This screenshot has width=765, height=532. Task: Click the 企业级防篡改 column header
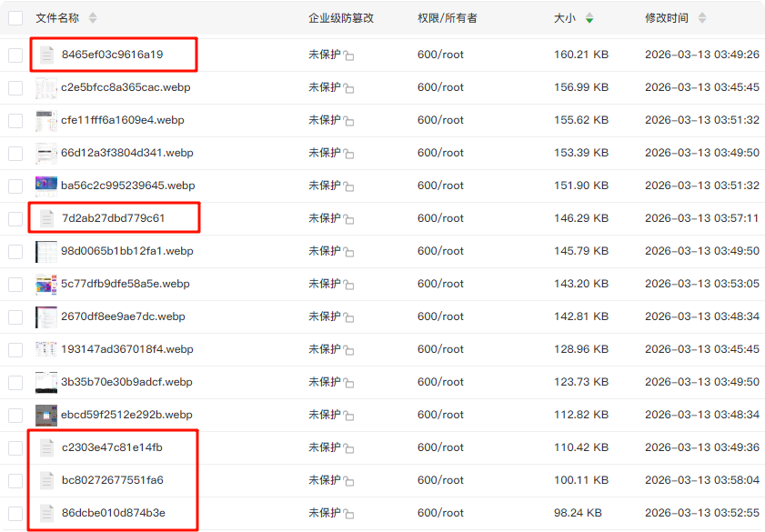pos(341,18)
